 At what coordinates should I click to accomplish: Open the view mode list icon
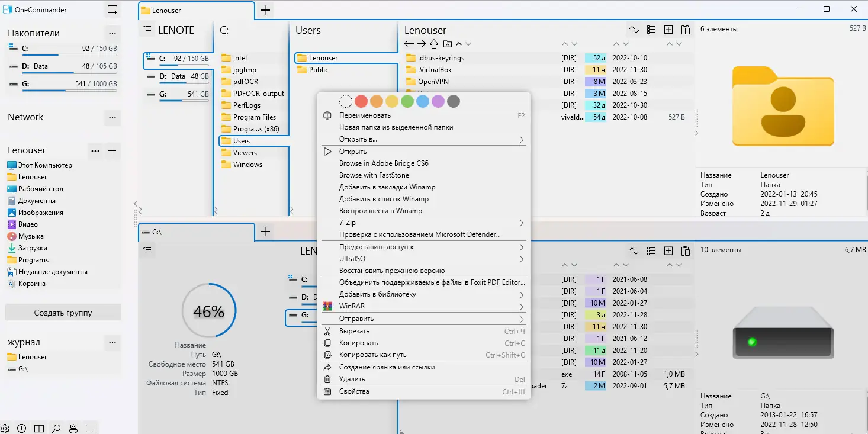coord(651,28)
